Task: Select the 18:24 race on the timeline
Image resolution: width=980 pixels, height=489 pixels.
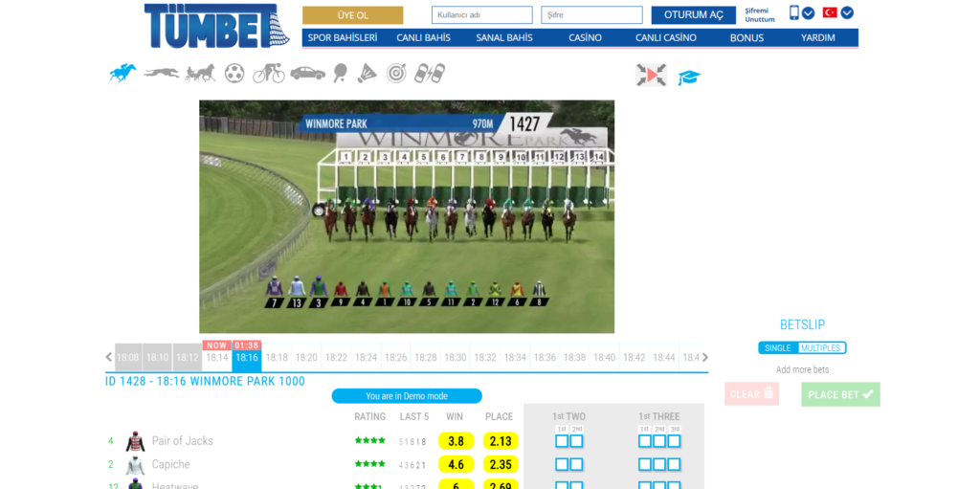Action: (366, 358)
